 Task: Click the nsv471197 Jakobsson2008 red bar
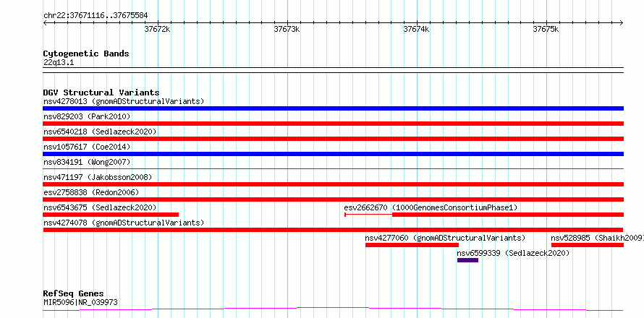click(333, 184)
